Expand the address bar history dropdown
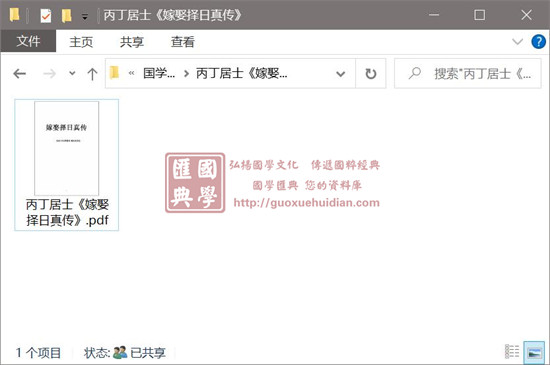The image size is (550, 365). click(341, 74)
